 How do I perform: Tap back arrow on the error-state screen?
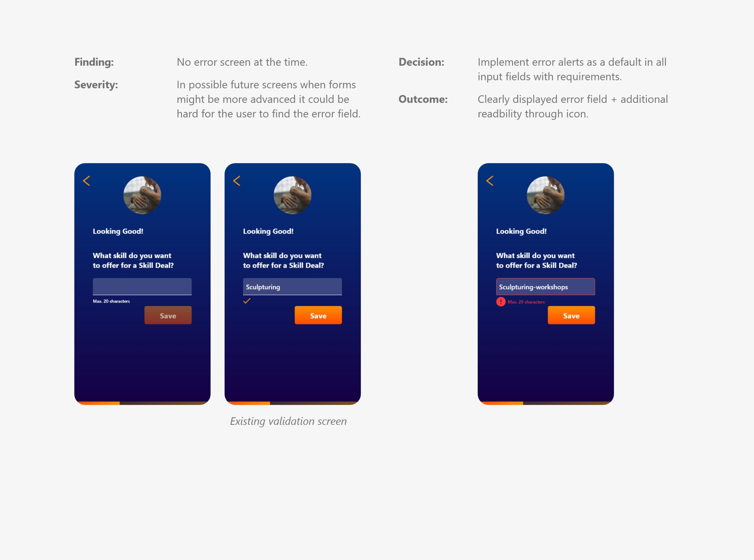(490, 181)
